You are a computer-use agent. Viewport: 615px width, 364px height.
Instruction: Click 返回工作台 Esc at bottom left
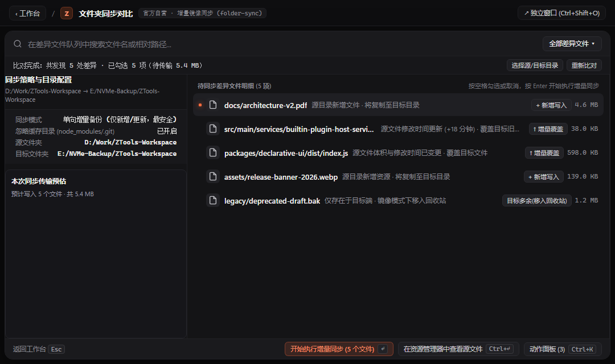click(x=39, y=349)
